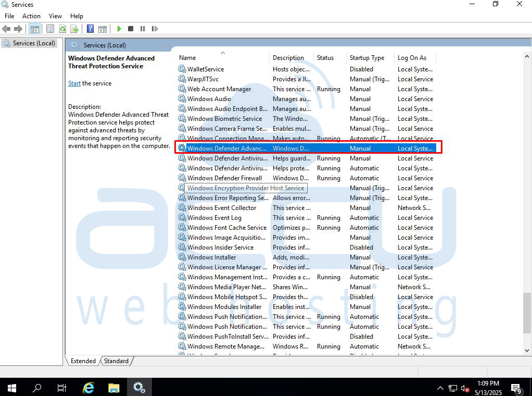
Task: Select the Windows License Manager row
Action: 307,267
